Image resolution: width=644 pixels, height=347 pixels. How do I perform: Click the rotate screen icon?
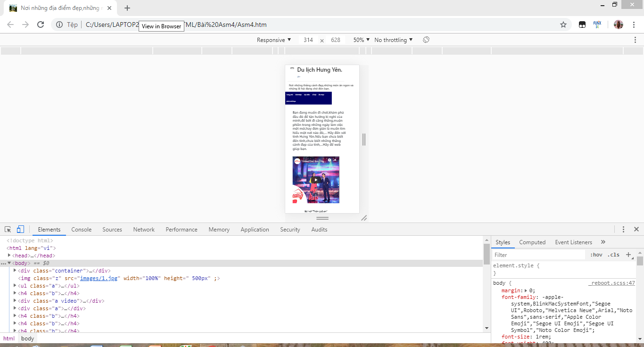tap(426, 40)
